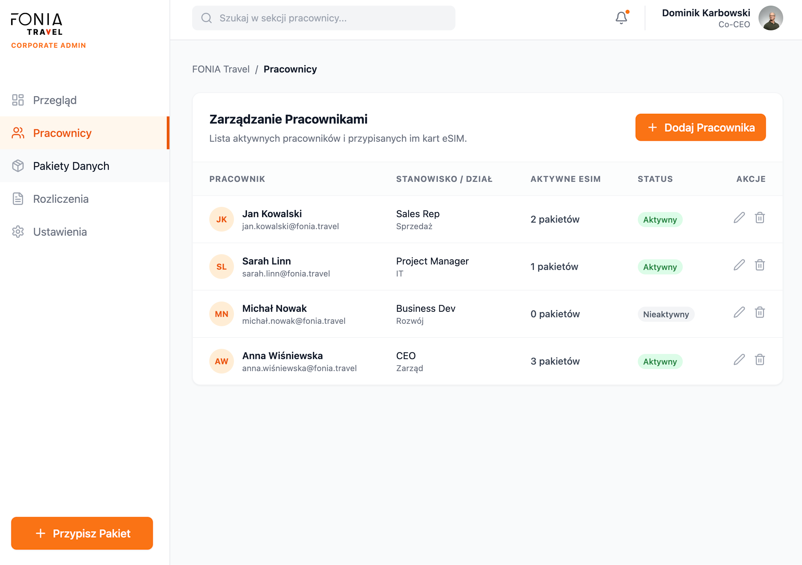Delete Michał Nowak using trash icon
Viewport: 802px width, 565px height.
tap(760, 313)
